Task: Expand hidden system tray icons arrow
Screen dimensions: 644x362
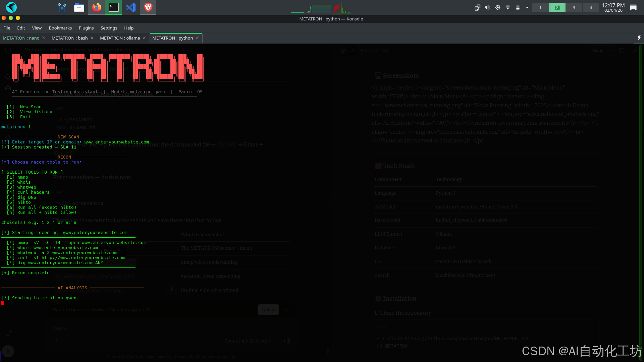Action: tap(527, 7)
